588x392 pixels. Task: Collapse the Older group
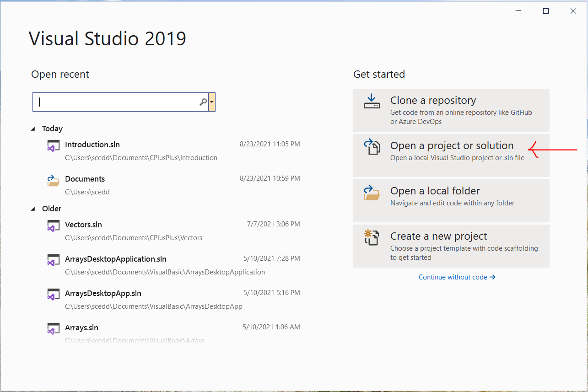[x=33, y=209]
